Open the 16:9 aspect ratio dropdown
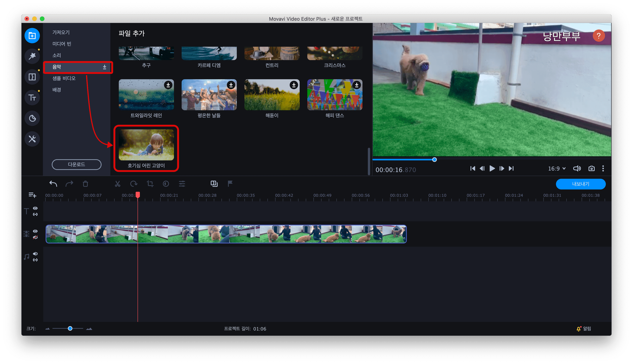The width and height of the screenshot is (633, 364). (557, 168)
